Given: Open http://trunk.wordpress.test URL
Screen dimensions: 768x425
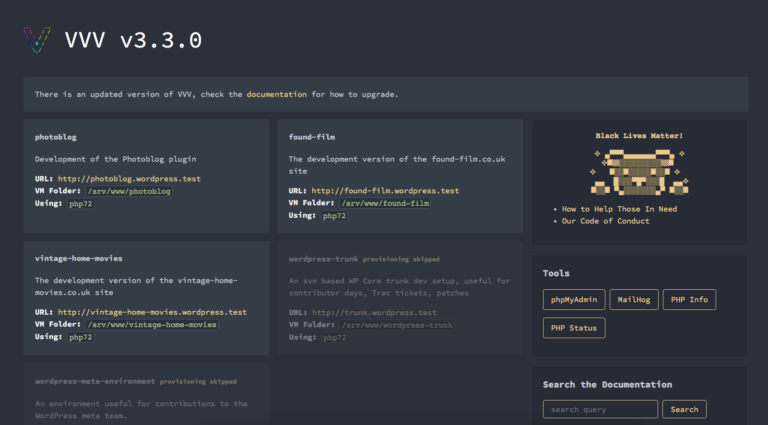Looking at the screenshot, I should 374,312.
